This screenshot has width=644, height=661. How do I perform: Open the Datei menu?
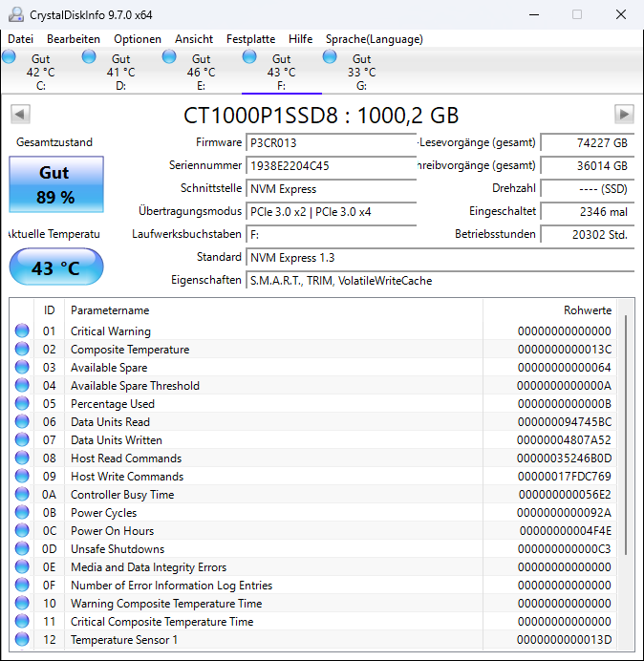point(20,39)
